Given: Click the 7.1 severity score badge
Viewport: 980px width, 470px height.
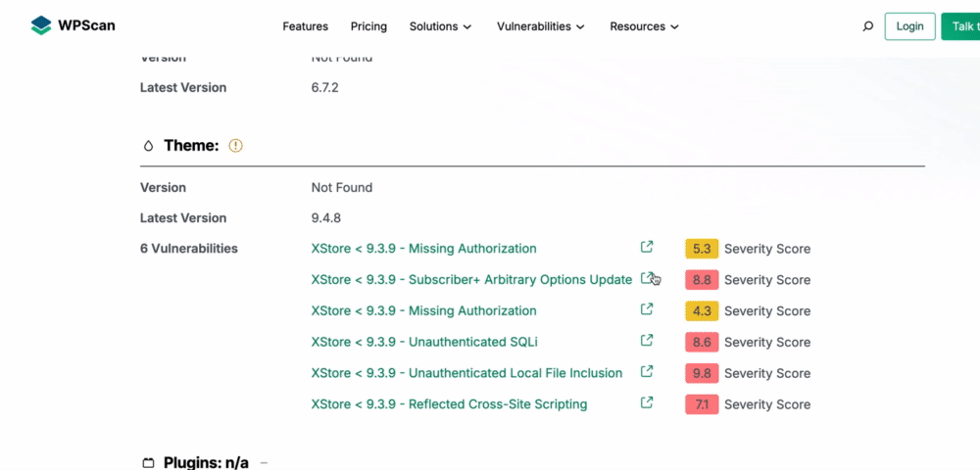Looking at the screenshot, I should [702, 404].
